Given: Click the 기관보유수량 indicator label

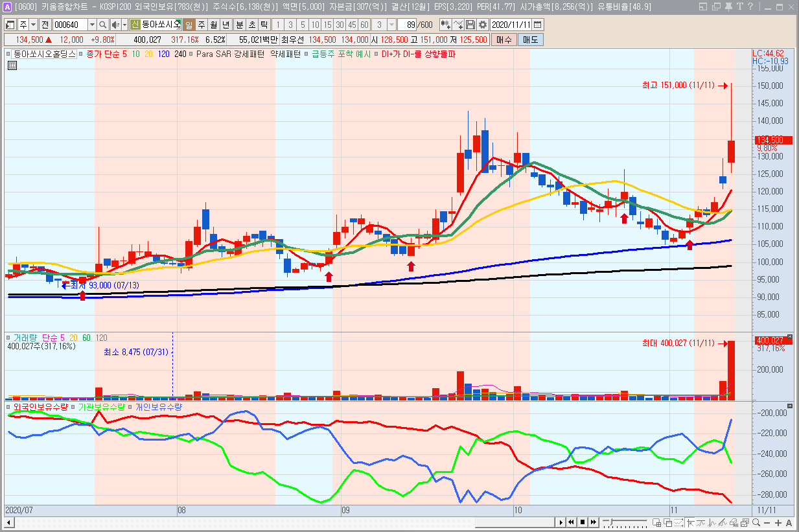Looking at the screenshot, I should (x=101, y=406).
